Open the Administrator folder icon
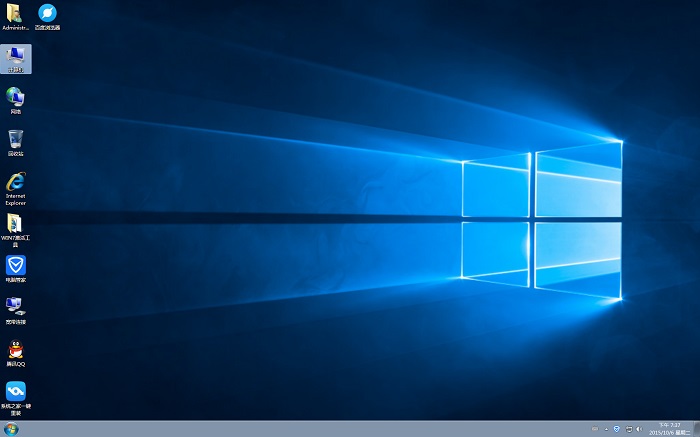This screenshot has height=437, width=700. click(16, 14)
